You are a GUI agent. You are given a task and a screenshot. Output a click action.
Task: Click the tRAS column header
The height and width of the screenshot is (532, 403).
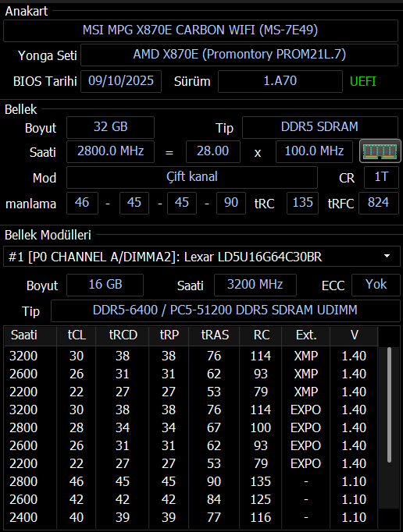pyautogui.click(x=215, y=335)
